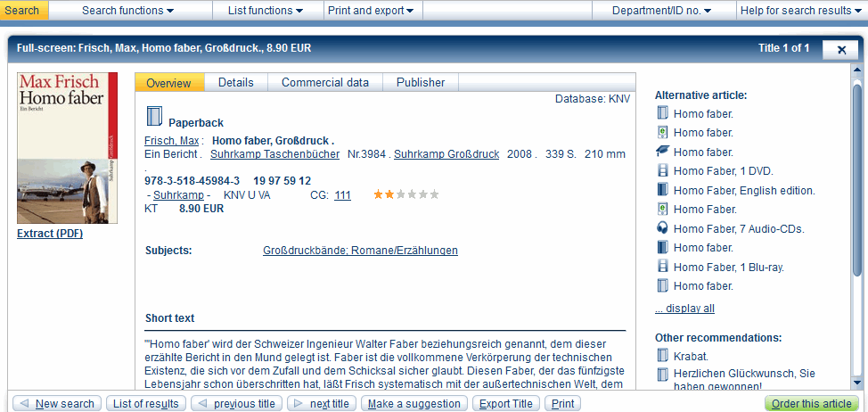Expand the Search functions menu
Viewport: 868px width, 412px height.
[x=127, y=11]
